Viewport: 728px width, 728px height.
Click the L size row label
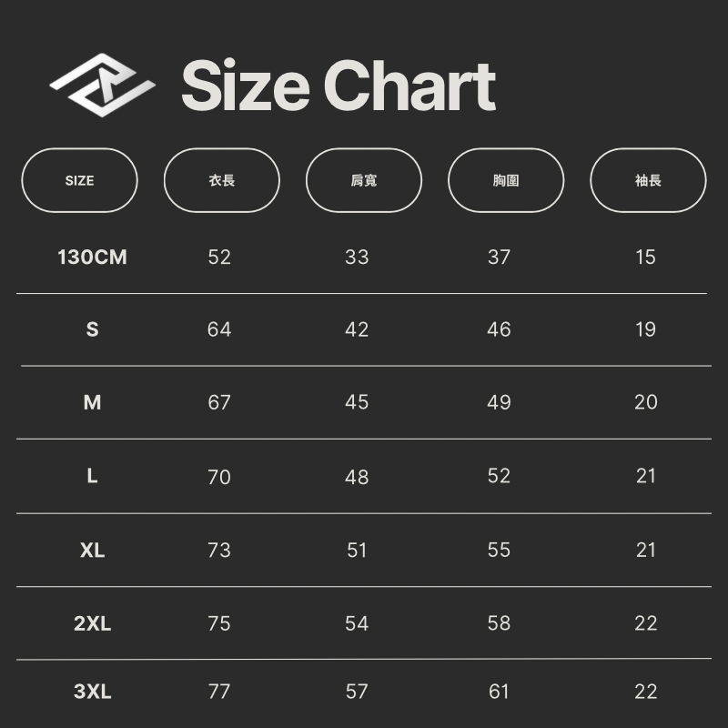point(92,476)
